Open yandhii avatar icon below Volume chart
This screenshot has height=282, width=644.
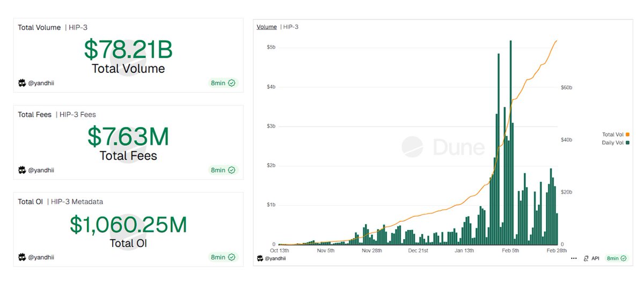(x=260, y=258)
